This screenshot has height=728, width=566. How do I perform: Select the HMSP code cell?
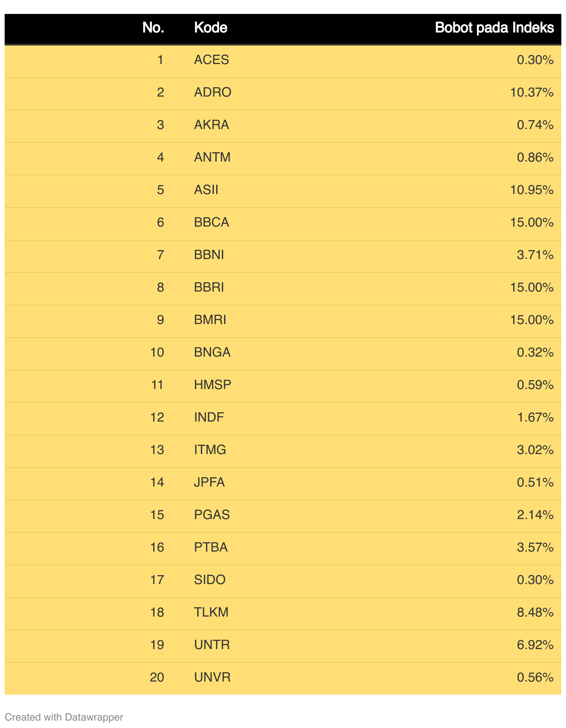point(212,385)
